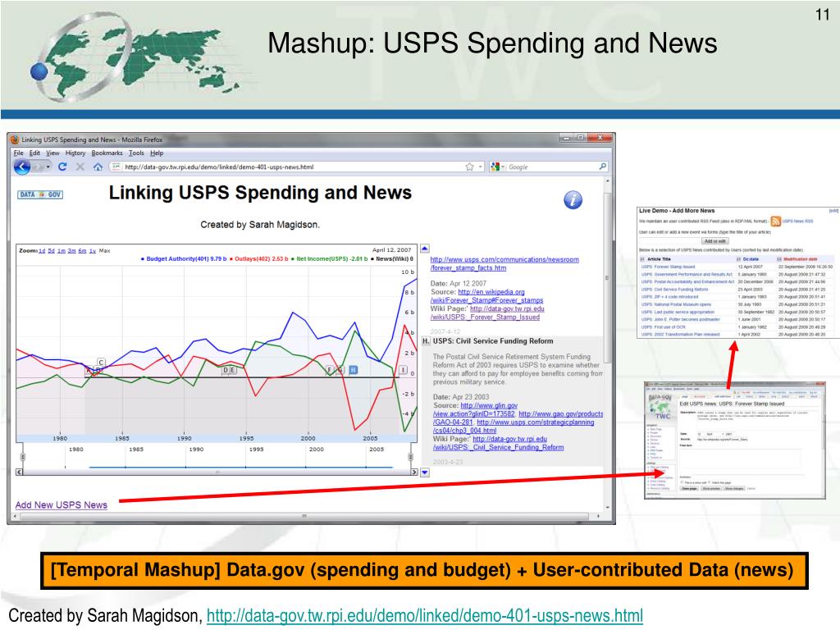The height and width of the screenshot is (630, 840).
Task: Set chart zoom to 3m
Action: (x=72, y=251)
